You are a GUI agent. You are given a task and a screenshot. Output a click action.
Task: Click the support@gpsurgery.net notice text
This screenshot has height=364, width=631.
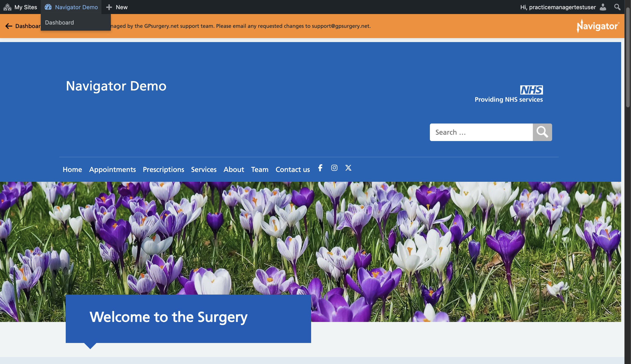pyautogui.click(x=341, y=26)
